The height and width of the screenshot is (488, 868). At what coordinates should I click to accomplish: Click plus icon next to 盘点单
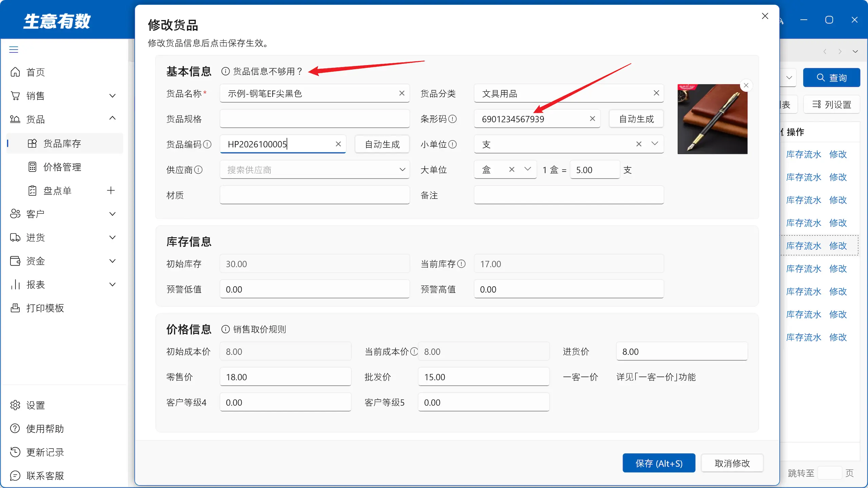(x=111, y=190)
